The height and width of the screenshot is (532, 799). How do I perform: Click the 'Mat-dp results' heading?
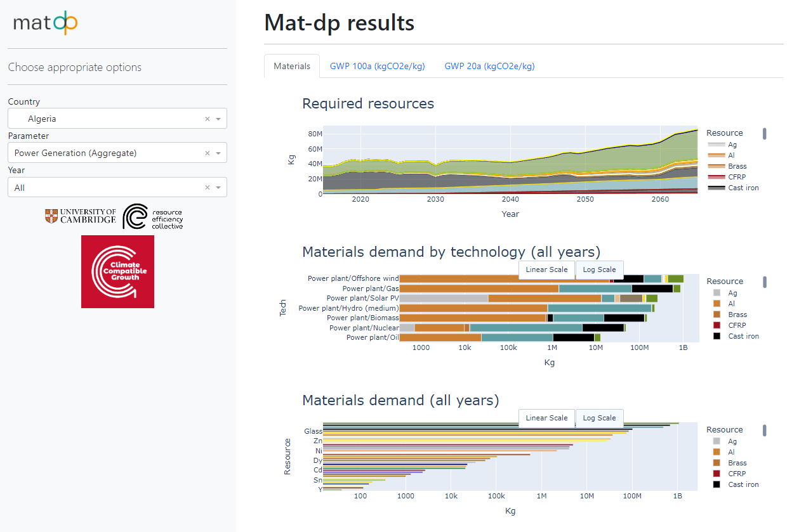340,23
